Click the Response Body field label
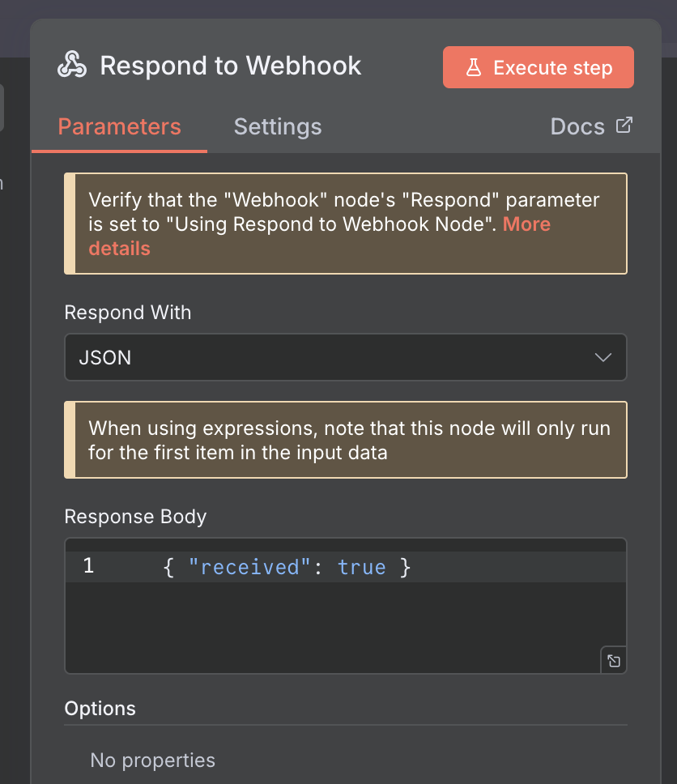The image size is (677, 784). coord(135,517)
